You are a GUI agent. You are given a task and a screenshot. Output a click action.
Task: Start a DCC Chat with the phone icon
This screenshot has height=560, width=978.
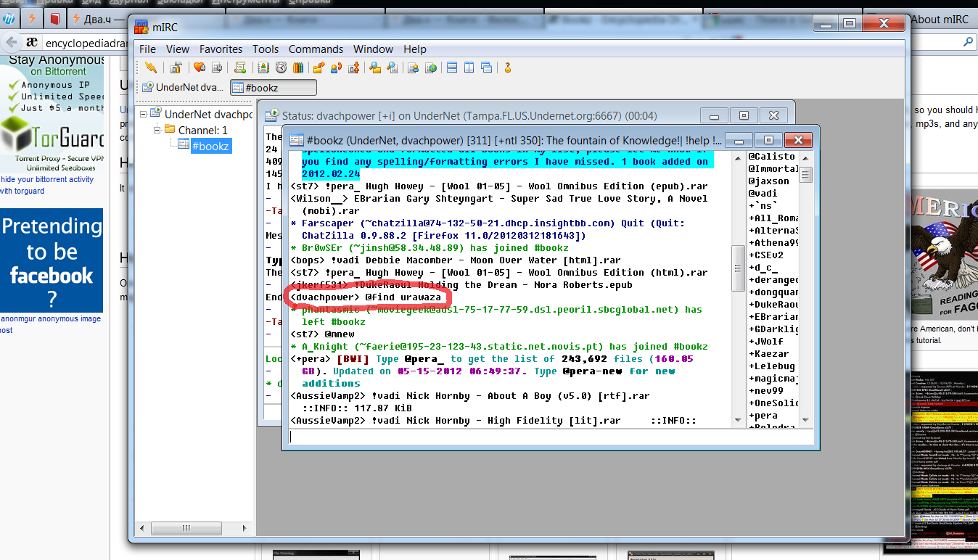pos(337,67)
